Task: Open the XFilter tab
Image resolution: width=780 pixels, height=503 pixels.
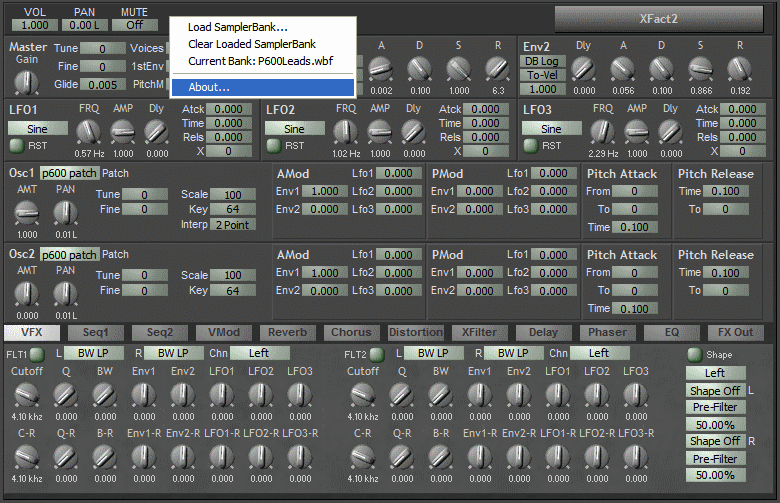Action: click(480, 332)
